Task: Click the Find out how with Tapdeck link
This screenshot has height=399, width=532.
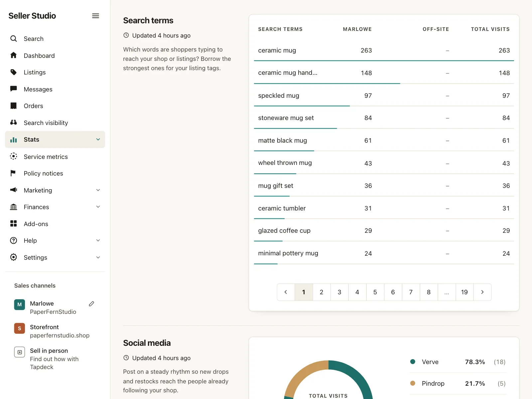Action: click(54, 363)
